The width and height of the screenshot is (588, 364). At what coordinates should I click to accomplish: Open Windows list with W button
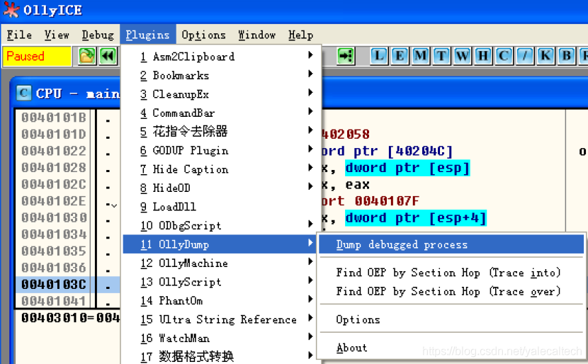pos(463,56)
